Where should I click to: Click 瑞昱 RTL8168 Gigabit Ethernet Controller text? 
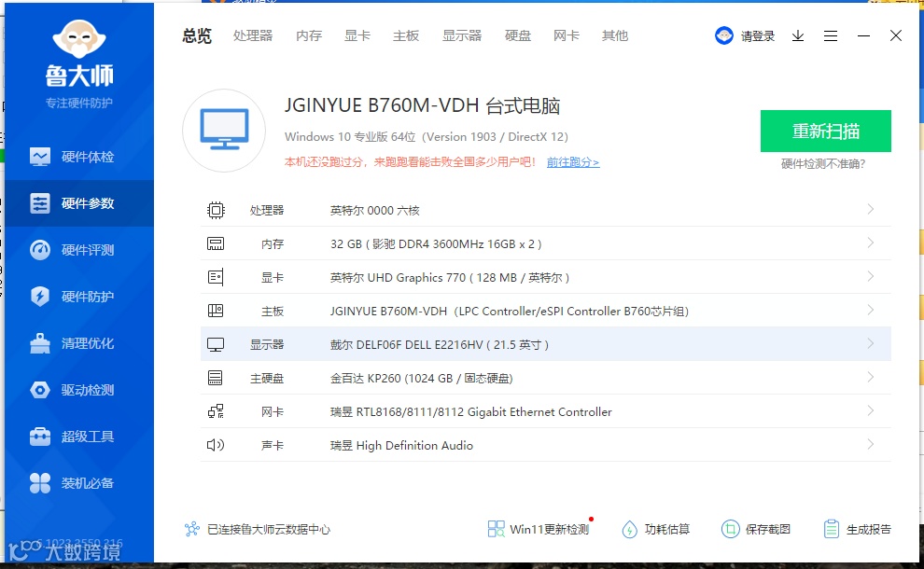[470, 412]
